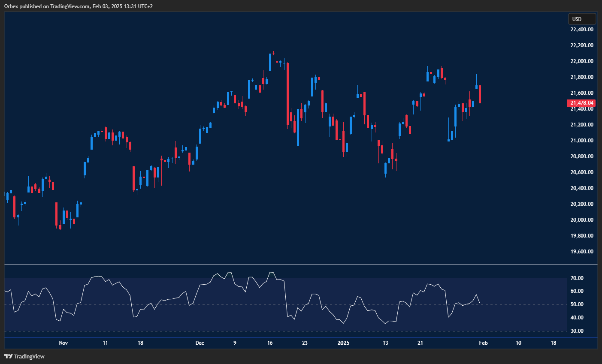Select the Nov label on time axis
Image resolution: width=602 pixels, height=364 pixels.
[63, 343]
